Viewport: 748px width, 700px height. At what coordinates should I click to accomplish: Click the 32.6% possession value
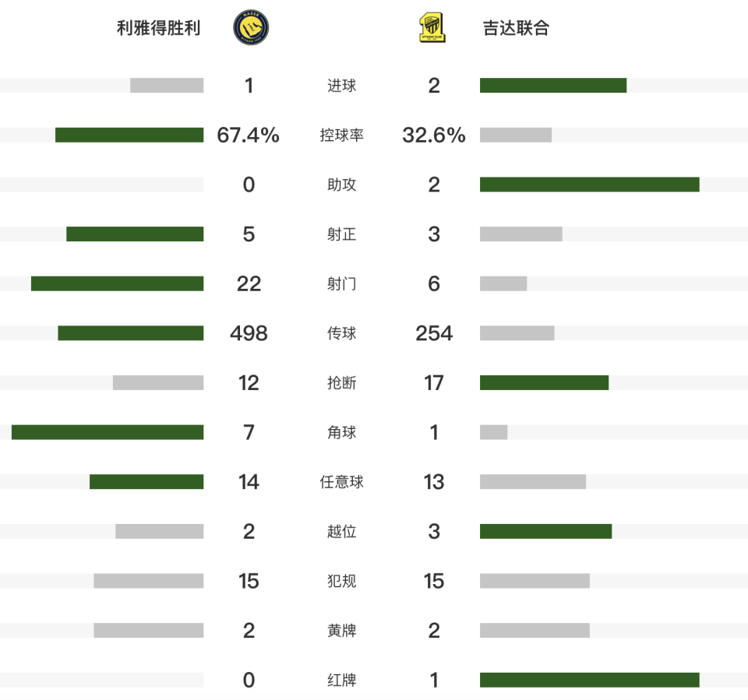coord(434,135)
